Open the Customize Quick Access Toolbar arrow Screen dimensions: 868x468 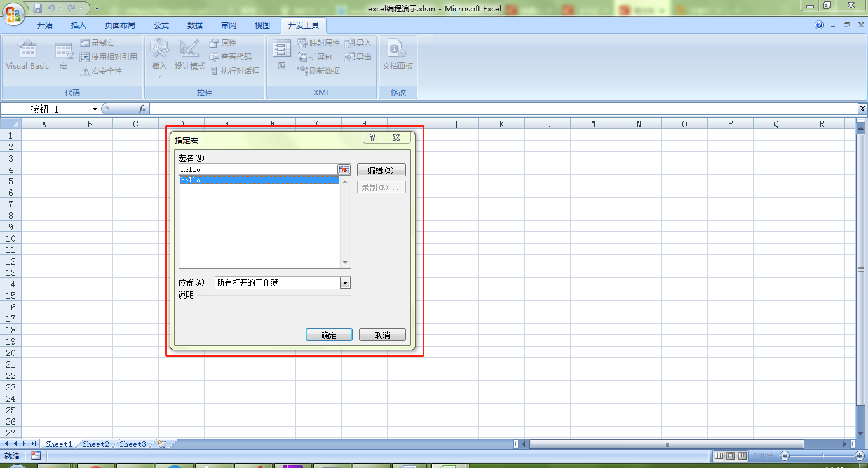(x=97, y=8)
